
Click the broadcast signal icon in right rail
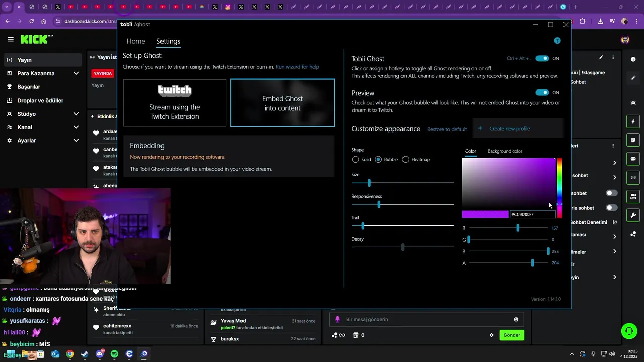tap(633, 177)
